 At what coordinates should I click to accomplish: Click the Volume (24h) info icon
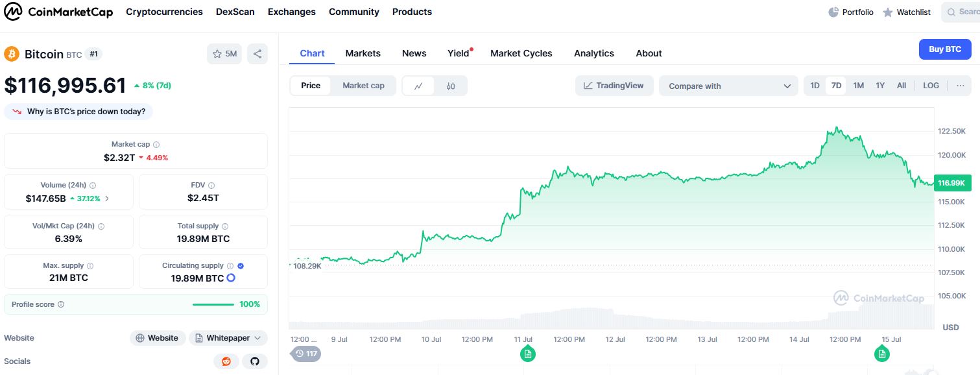(93, 186)
